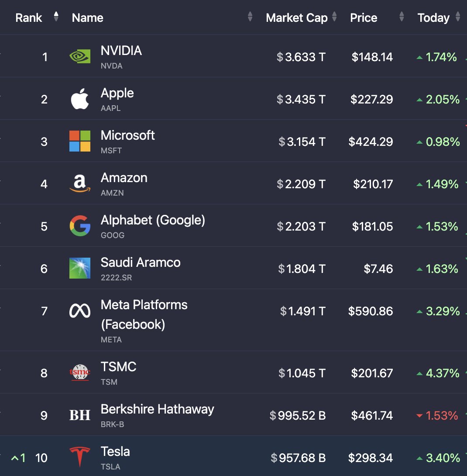This screenshot has height=476, width=467.
Task: Open the Meta Platforms (Facebook) link
Action: (144, 314)
